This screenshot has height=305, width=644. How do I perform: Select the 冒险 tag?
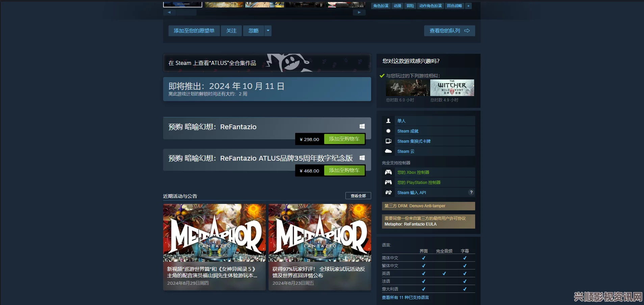[x=410, y=6]
